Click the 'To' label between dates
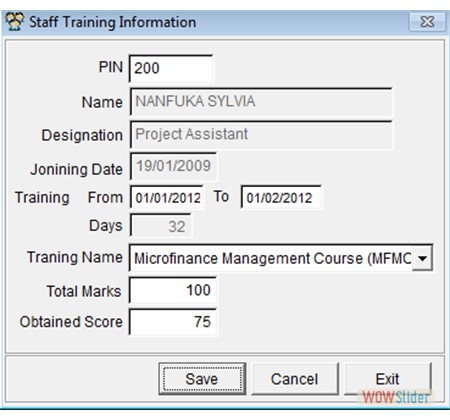This screenshot has width=450, height=420. pos(221,196)
